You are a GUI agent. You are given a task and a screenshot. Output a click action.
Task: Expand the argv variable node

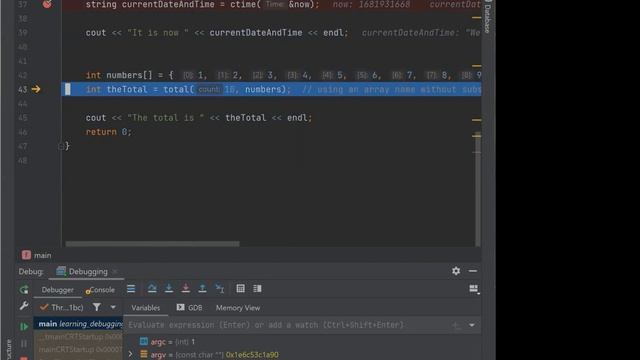(x=131, y=354)
